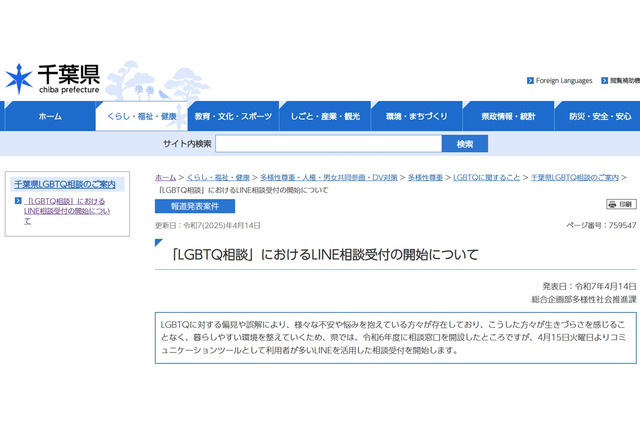This screenshot has width=640, height=426.
Task: Click breadcrumb 多様性尊重・人権・男女共同参画・DV対策 link
Action: (329, 178)
